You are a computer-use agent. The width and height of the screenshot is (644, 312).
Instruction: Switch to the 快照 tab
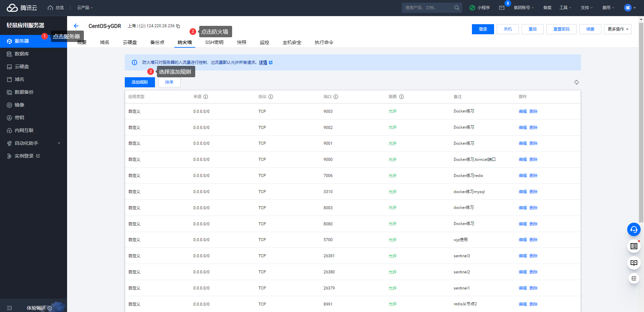tap(241, 42)
